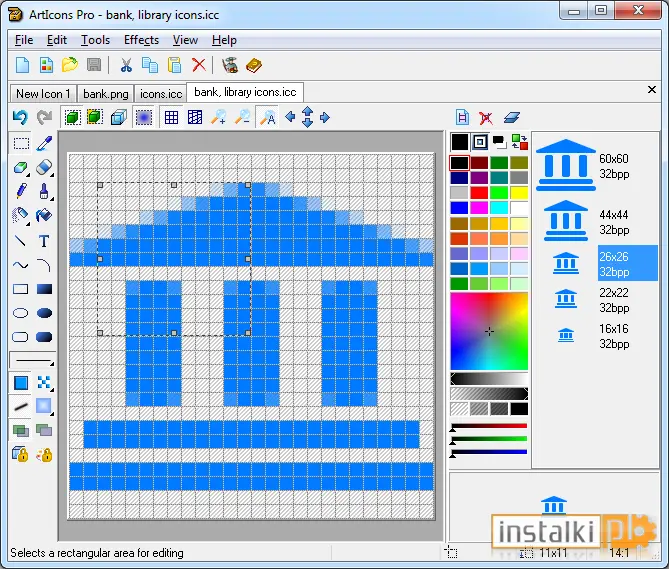This screenshot has width=669, height=569.
Task: Pick the red color swatch
Action: coord(479,193)
